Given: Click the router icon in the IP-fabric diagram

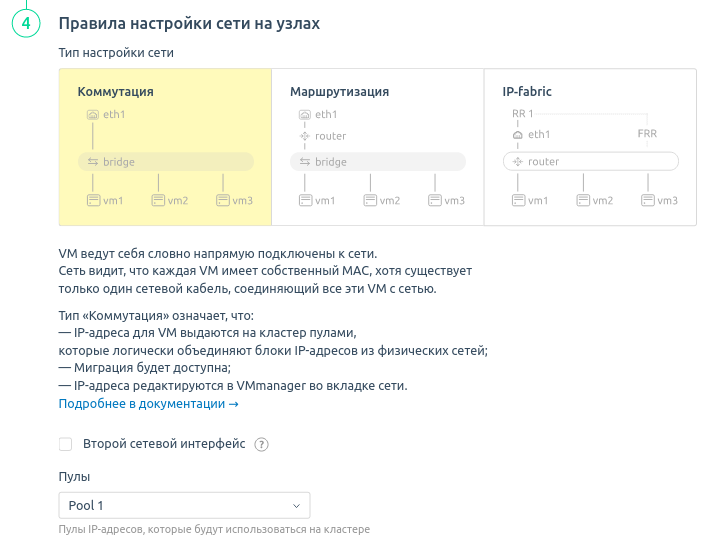Looking at the screenshot, I should pyautogui.click(x=518, y=162).
